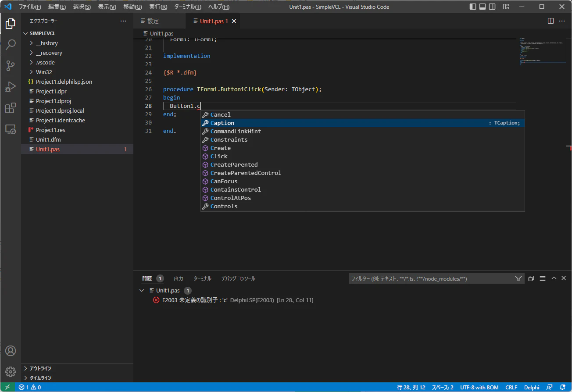Expand the タイムライン section
572x392 pixels.
click(77, 378)
